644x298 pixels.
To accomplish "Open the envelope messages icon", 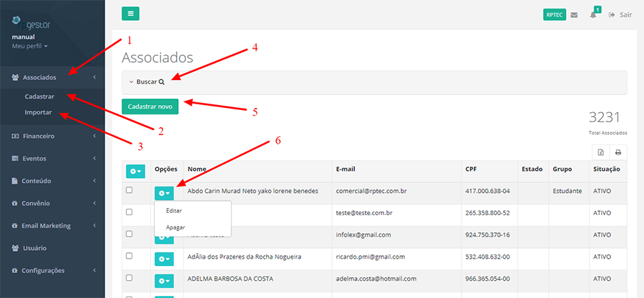I will pyautogui.click(x=574, y=14).
